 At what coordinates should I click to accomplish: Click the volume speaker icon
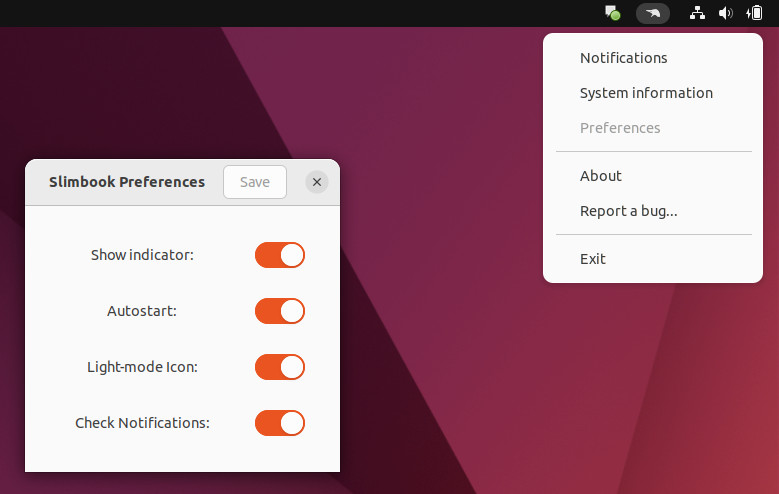click(x=726, y=13)
